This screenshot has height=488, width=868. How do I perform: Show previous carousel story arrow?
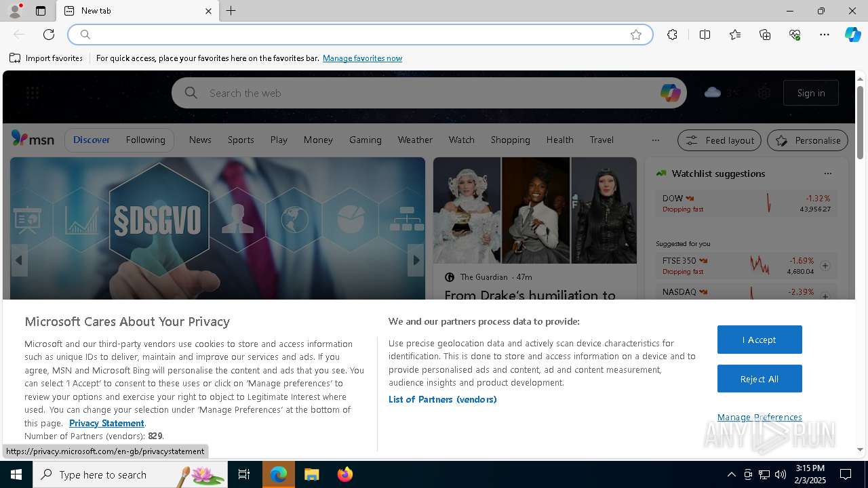19,260
